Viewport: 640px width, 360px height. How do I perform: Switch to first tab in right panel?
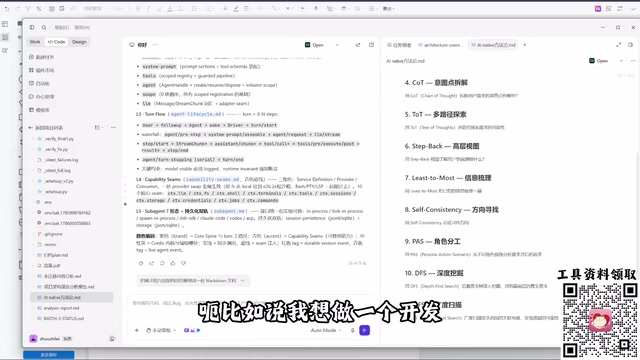(399, 45)
